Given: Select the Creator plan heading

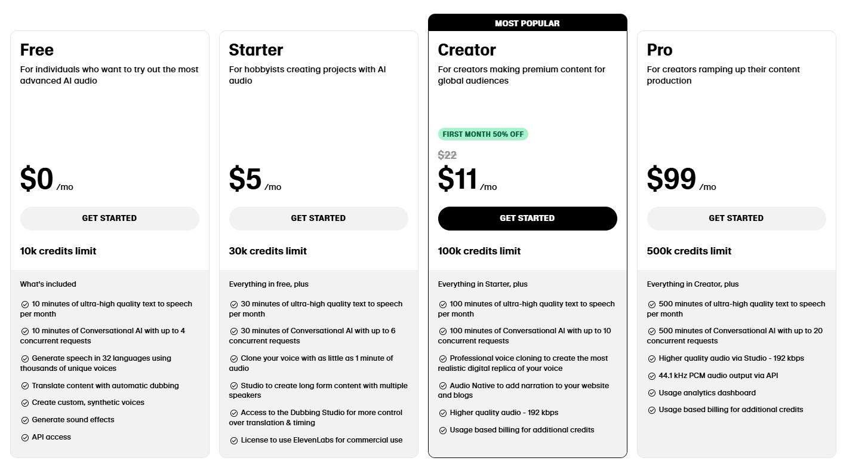Looking at the screenshot, I should (x=466, y=50).
